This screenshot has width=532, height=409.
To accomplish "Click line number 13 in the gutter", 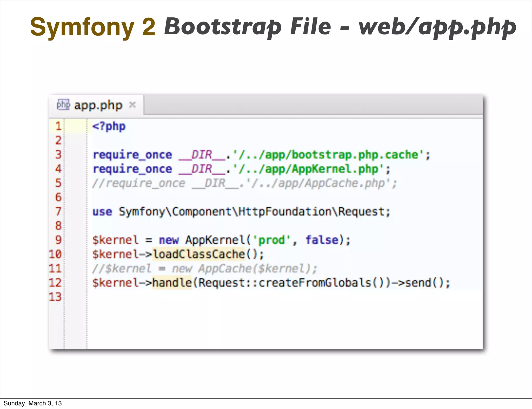I will (x=55, y=297).
